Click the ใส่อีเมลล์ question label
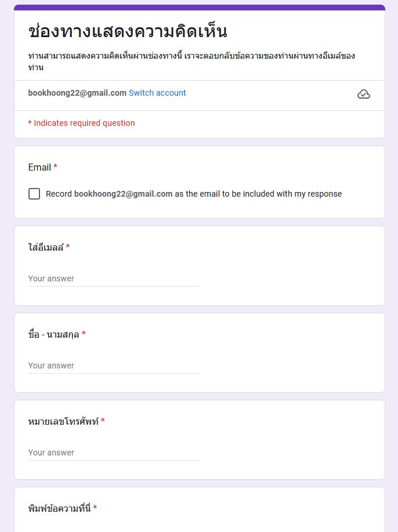The image size is (398, 532). pos(46,247)
